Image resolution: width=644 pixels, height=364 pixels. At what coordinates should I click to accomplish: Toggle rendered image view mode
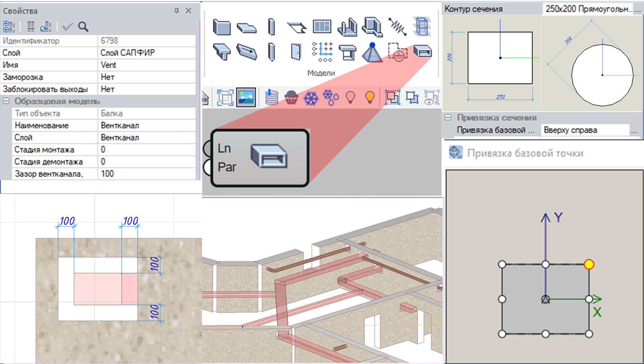tap(246, 98)
